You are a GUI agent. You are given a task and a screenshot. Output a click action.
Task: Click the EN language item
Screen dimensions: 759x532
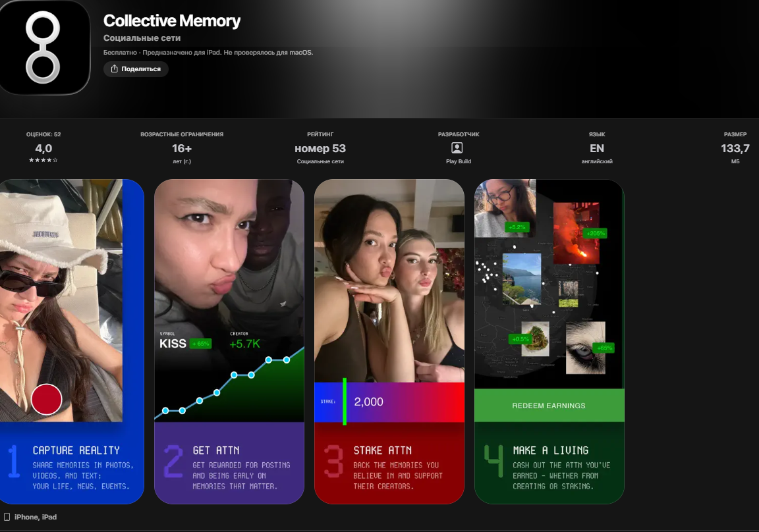[597, 147]
